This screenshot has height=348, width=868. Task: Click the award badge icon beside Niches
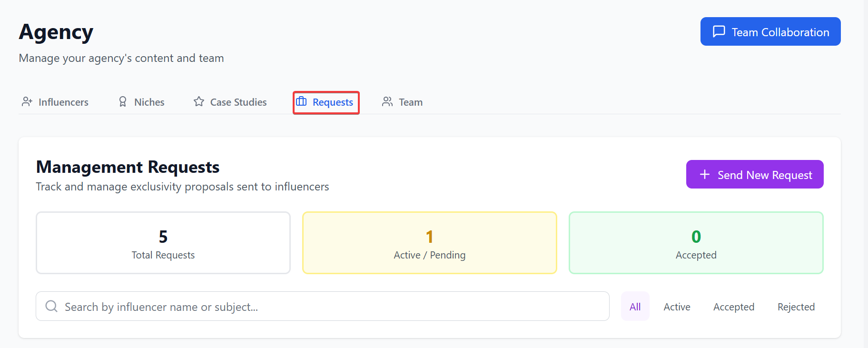(x=123, y=102)
